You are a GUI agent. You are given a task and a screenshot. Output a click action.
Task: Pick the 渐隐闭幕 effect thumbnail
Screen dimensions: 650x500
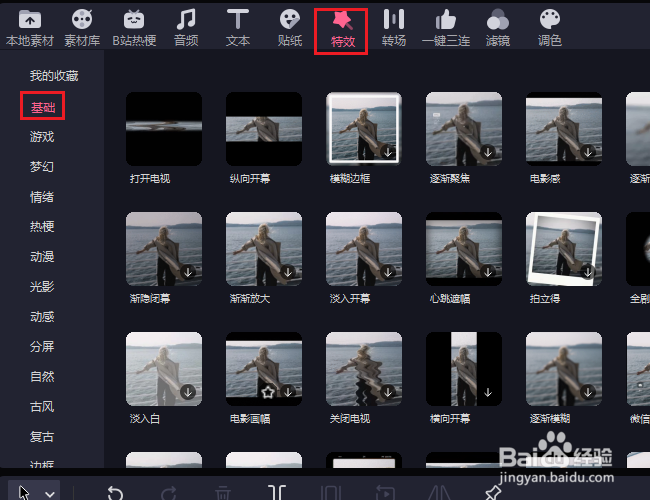click(164, 249)
